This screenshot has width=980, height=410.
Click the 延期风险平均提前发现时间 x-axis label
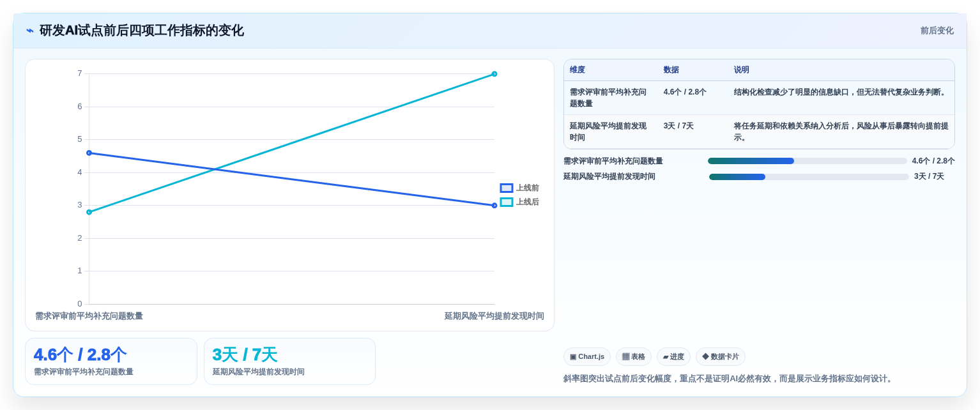coord(494,316)
